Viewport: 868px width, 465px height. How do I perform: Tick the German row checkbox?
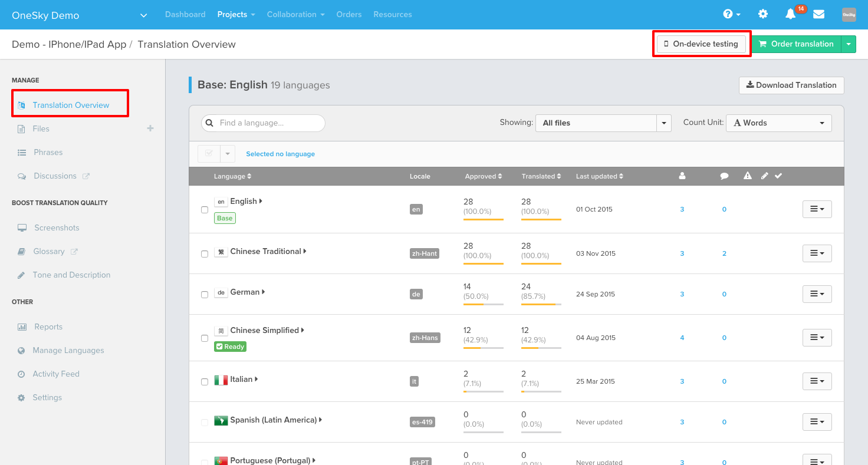(205, 295)
